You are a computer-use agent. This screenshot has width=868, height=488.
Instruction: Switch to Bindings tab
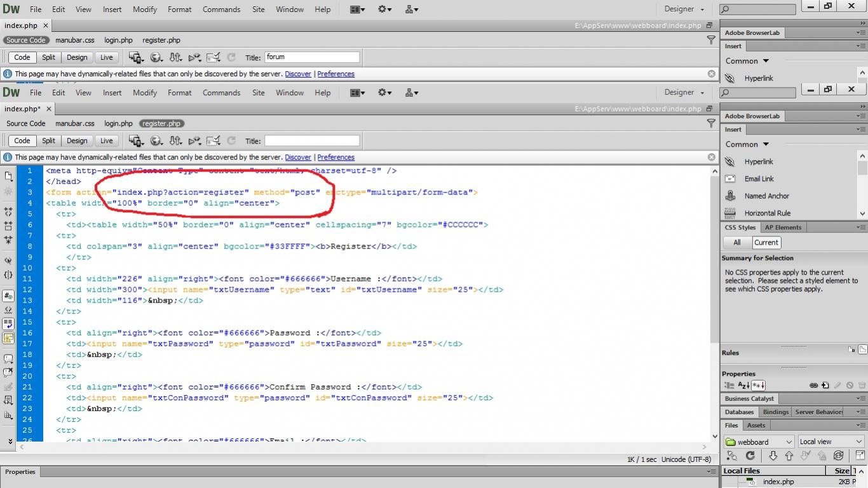776,412
